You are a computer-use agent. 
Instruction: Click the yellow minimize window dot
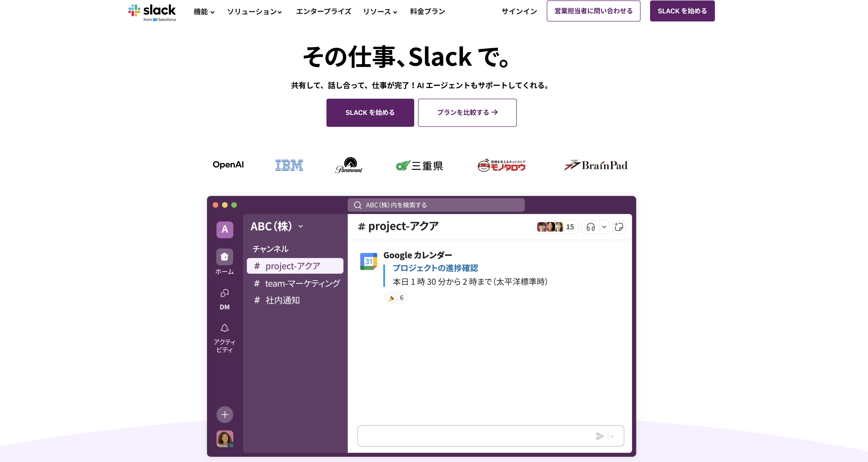click(225, 205)
